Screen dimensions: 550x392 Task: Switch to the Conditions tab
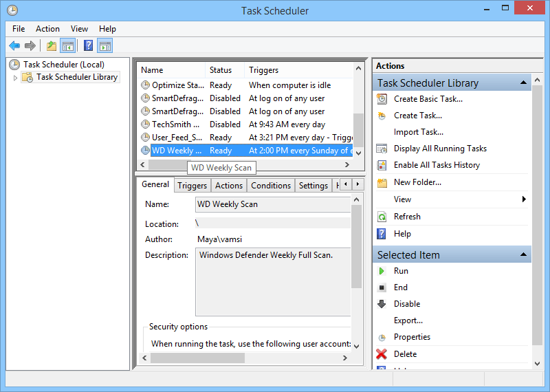(x=271, y=186)
